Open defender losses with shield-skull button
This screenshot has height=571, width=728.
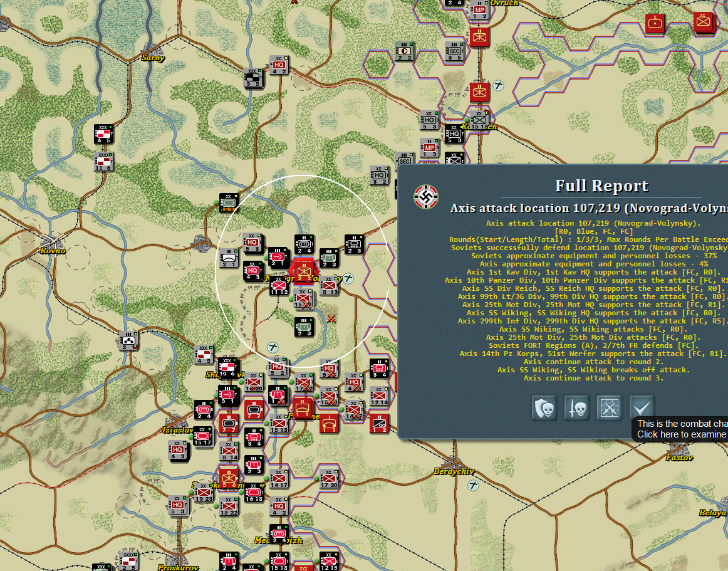tap(544, 408)
